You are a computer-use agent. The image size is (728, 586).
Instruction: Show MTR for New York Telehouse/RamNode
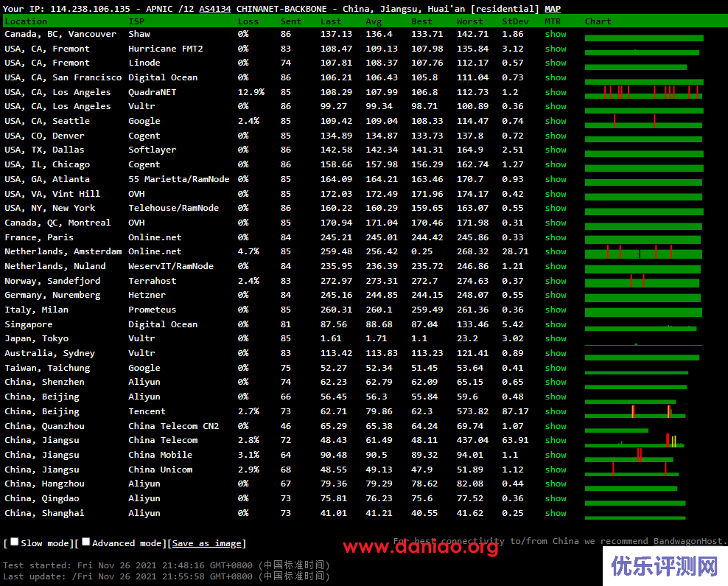[x=556, y=208]
